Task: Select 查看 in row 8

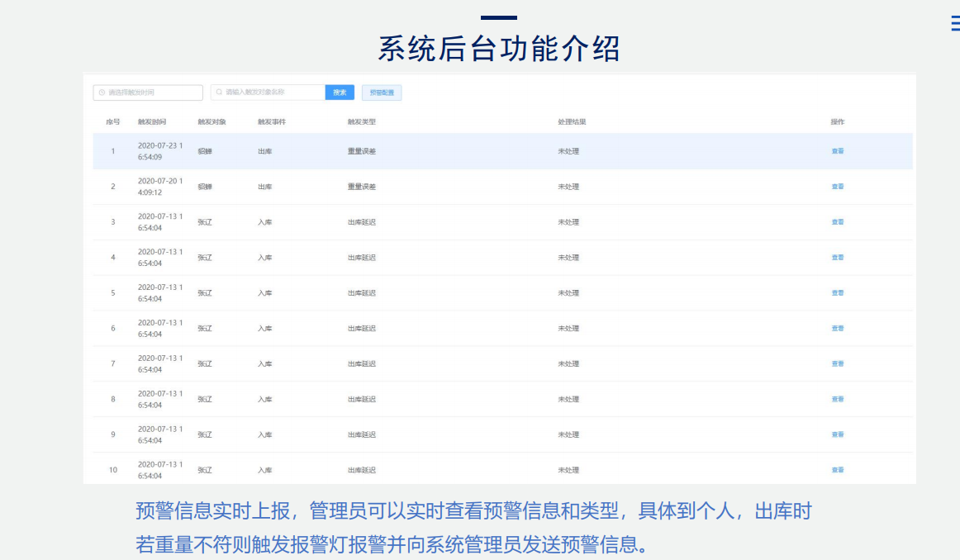Action: click(x=838, y=399)
